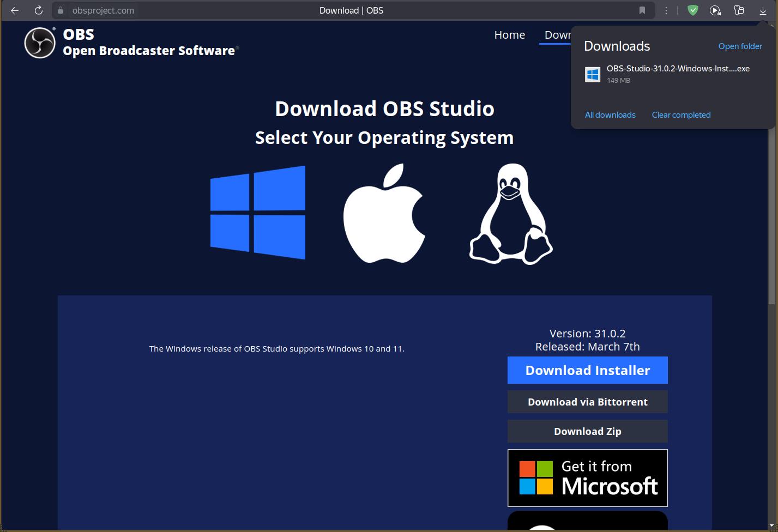Reload the OBS download page
This screenshot has height=532, width=778.
click(x=39, y=10)
